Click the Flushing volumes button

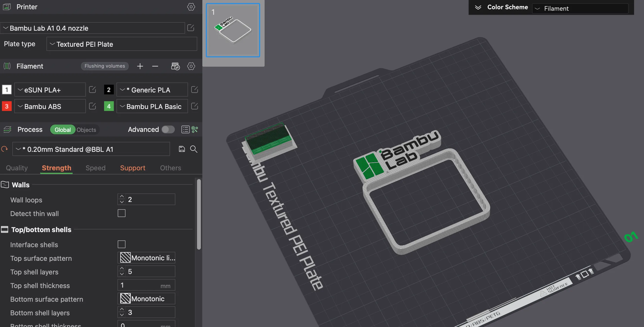pyautogui.click(x=105, y=66)
